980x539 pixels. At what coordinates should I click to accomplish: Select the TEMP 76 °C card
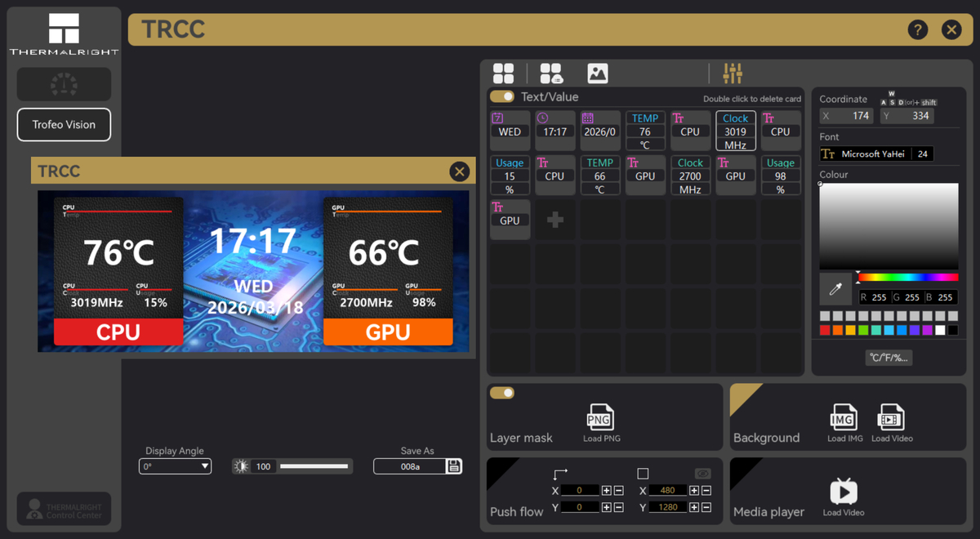[x=645, y=131]
